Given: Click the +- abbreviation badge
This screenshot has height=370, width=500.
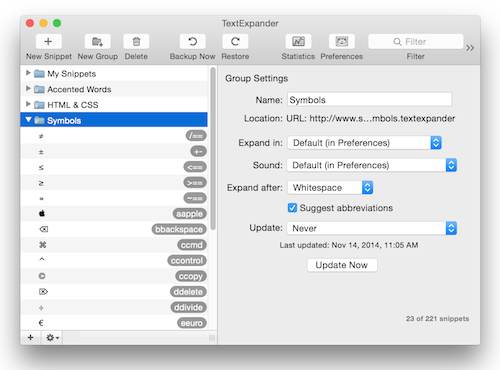Looking at the screenshot, I should click(x=198, y=151).
